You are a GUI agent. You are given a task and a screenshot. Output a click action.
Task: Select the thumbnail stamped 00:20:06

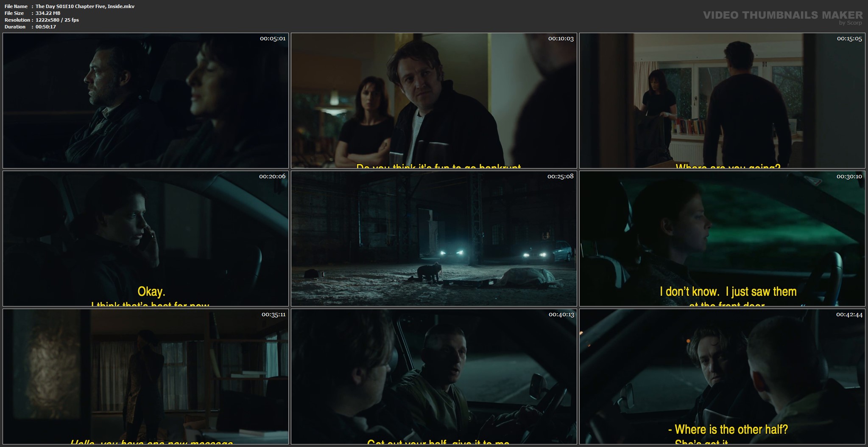145,239
